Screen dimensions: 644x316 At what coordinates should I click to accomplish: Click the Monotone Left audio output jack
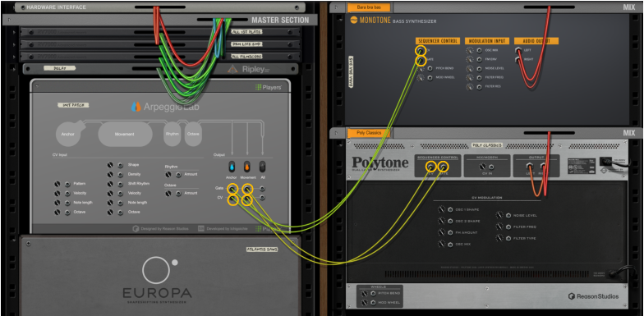tap(518, 51)
